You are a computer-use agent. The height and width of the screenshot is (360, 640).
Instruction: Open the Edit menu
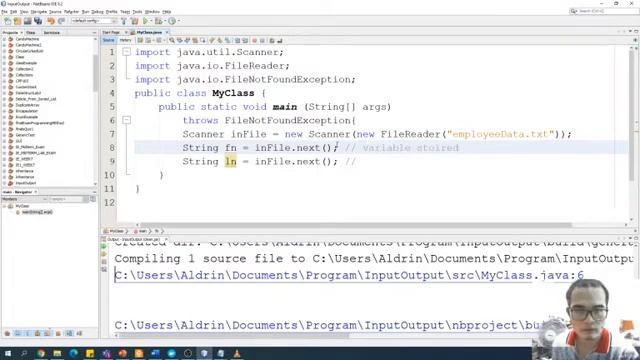(x=13, y=12)
